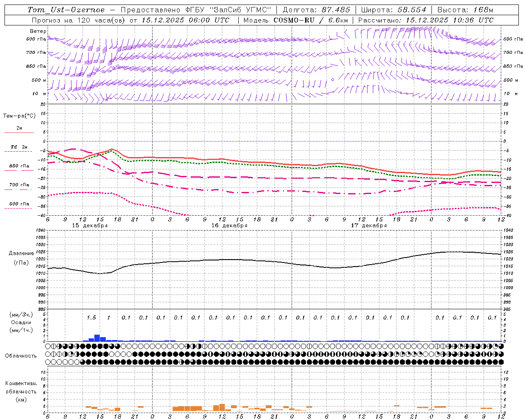Click the 'Предоставлено ФГБУ "ЗапСиб УГМС"' provider text

click(196, 10)
